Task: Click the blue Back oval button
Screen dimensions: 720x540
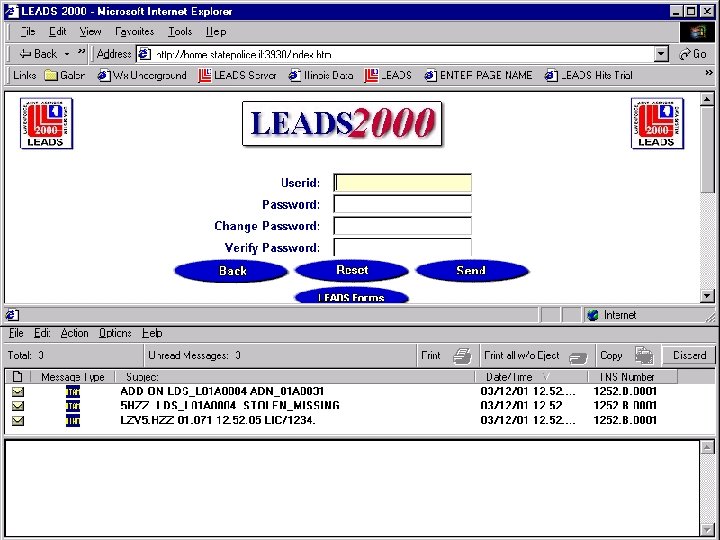Action: coord(231,270)
